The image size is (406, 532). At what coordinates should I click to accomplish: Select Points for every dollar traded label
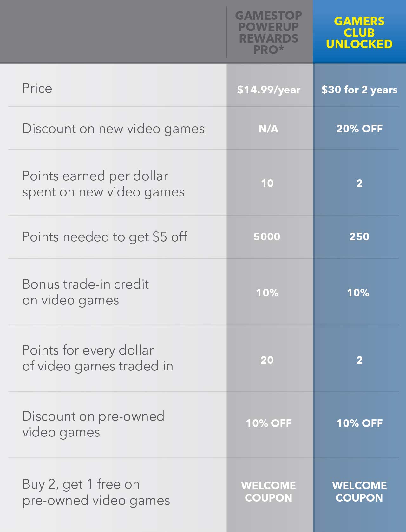click(98, 358)
